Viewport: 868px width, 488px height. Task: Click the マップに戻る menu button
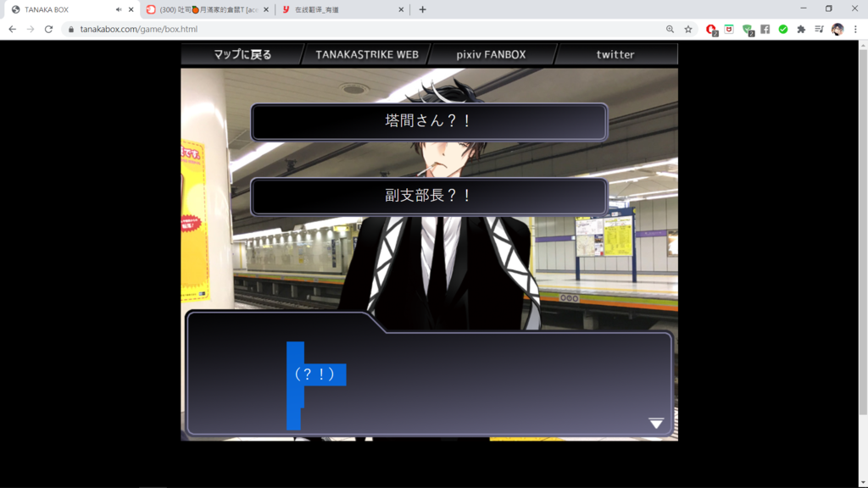point(242,54)
